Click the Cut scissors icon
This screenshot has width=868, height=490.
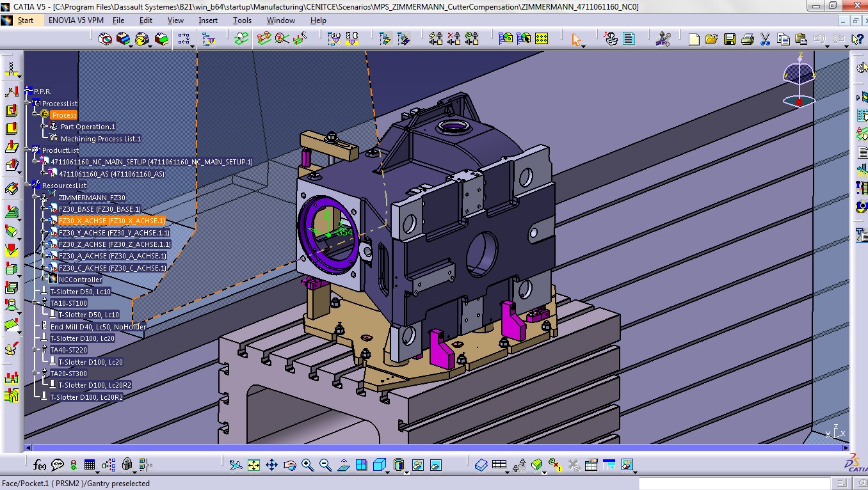click(x=765, y=40)
